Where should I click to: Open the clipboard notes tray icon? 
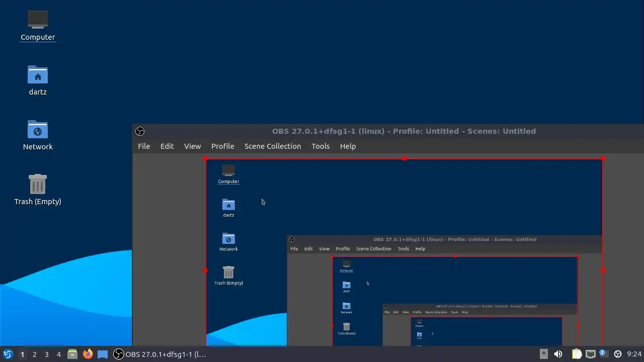[577, 354]
